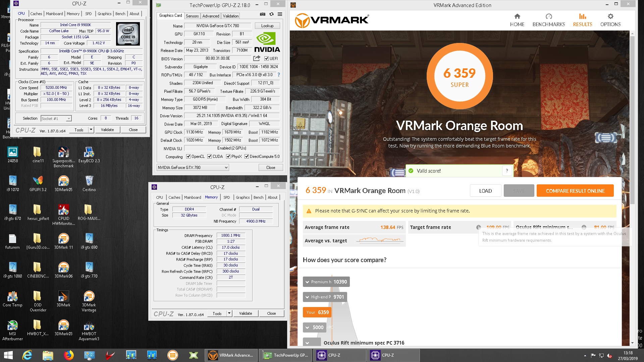Open CPUID HWMonitor desktop icon

(x=63, y=215)
